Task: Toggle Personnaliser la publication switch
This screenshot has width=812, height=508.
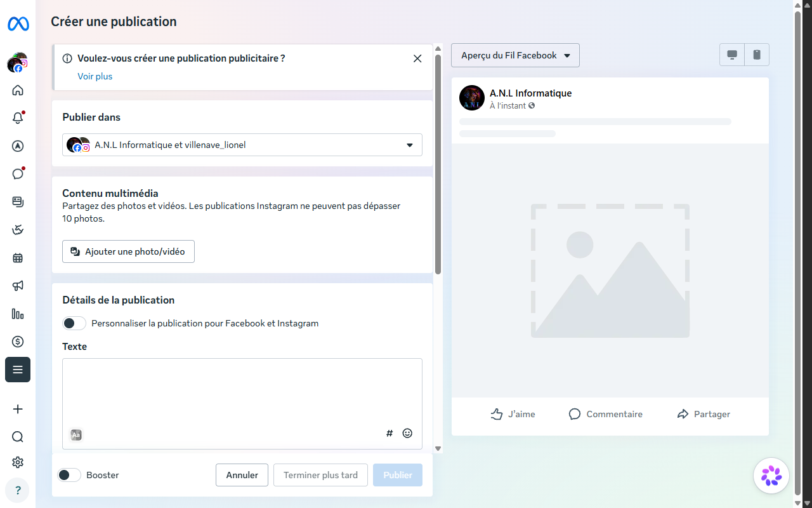Action: pyautogui.click(x=74, y=323)
